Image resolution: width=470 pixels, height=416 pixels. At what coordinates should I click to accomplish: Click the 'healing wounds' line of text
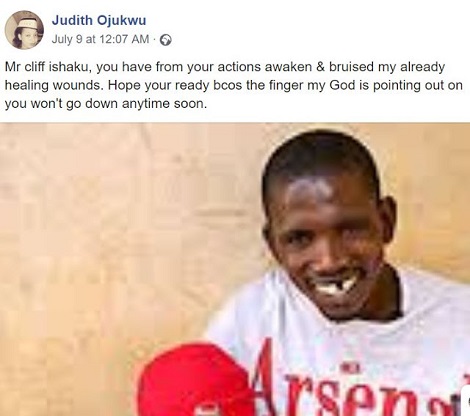click(53, 85)
